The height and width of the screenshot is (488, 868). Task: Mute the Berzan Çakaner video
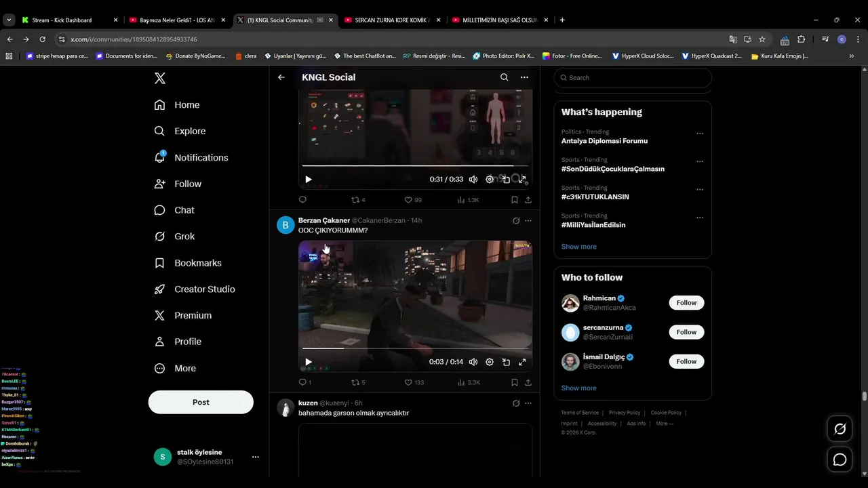tap(473, 362)
